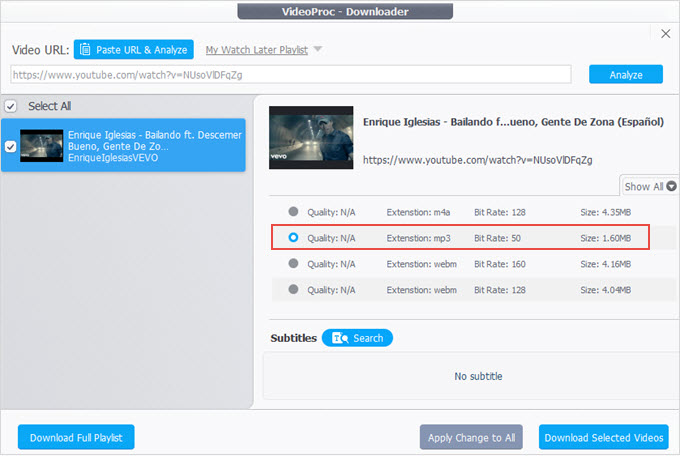
Task: Click the Subtitles heading
Action: 294,338
